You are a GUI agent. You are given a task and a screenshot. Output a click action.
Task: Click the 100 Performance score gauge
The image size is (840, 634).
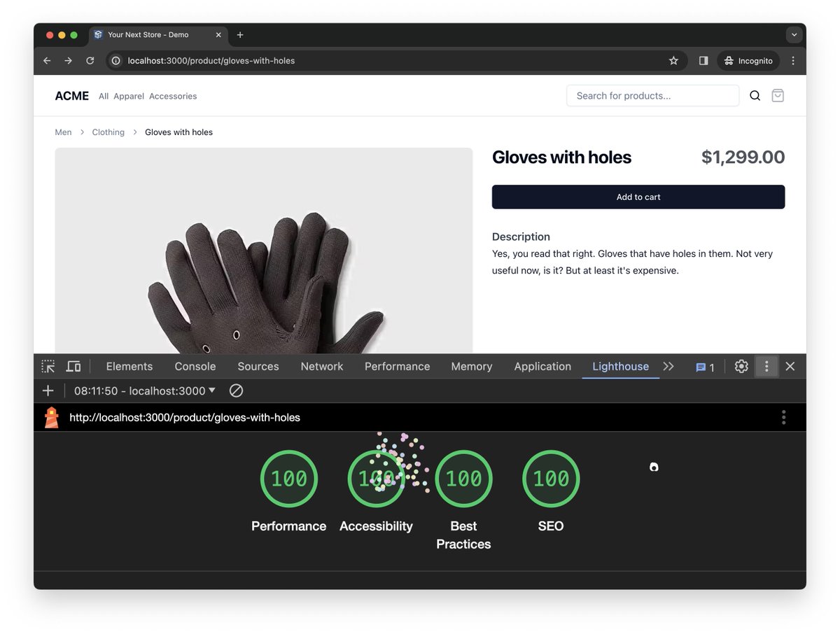(288, 479)
